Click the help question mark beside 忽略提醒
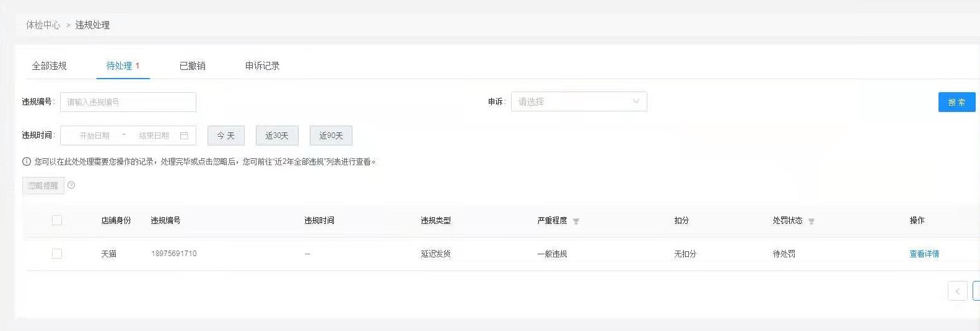 click(71, 185)
